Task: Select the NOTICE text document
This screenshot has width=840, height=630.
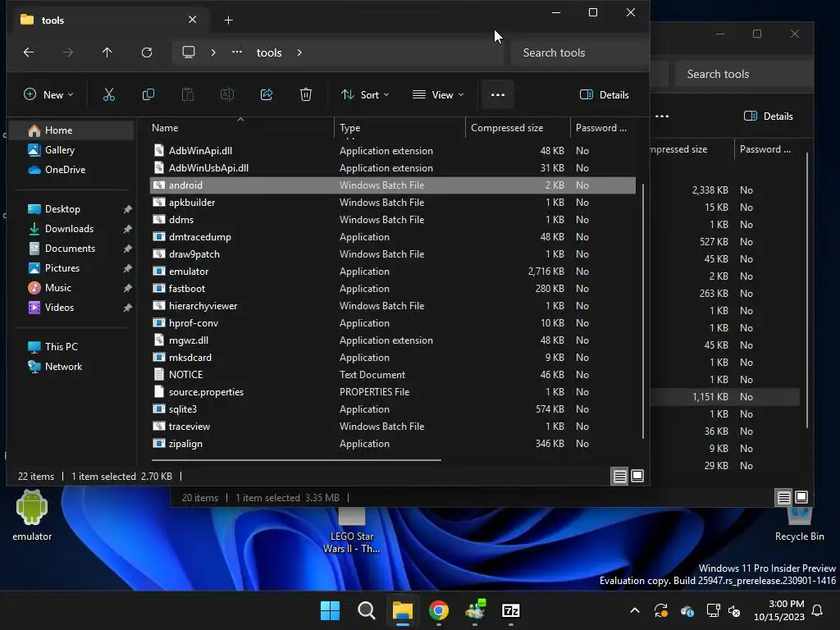Action: click(x=393, y=374)
